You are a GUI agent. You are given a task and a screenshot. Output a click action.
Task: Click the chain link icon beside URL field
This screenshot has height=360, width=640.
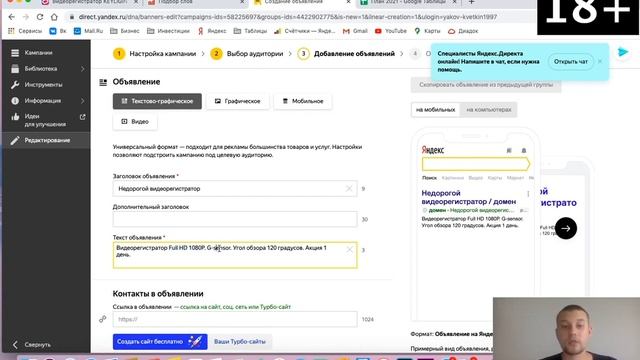102,319
